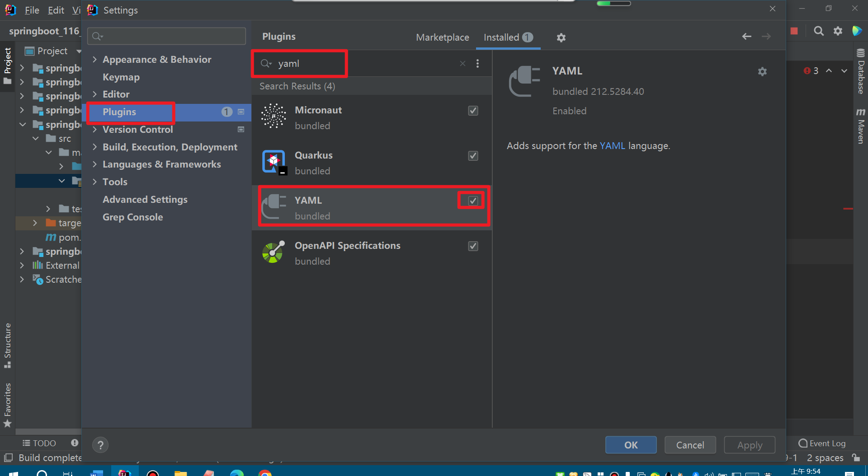Screen dimensions: 868x476
Task: Click the Windows taskbar search icon
Action: [x=42, y=473]
